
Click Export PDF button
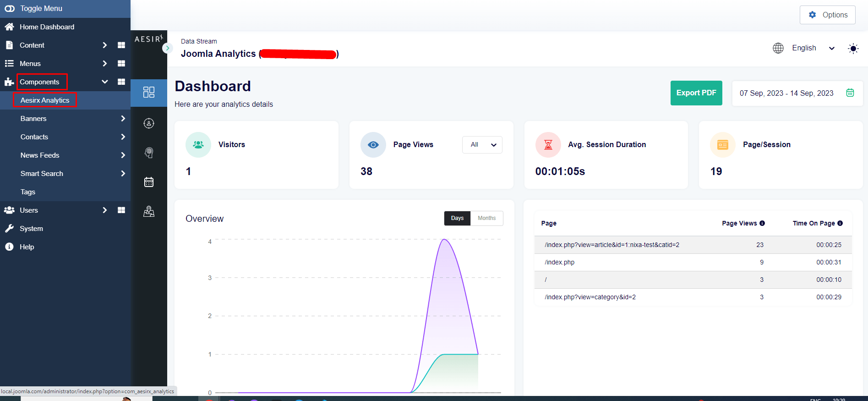point(696,93)
